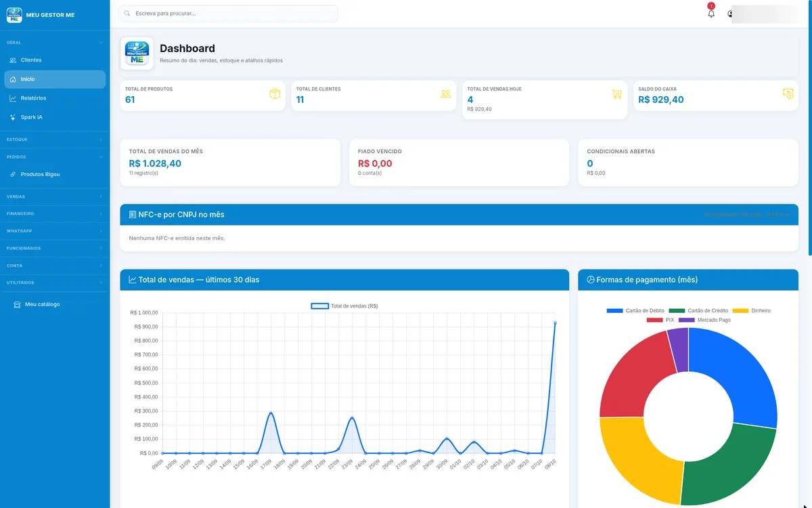Click the cart icon on Total de Vendas Hoje card
Screen dimensions: 812x508
tap(616, 94)
